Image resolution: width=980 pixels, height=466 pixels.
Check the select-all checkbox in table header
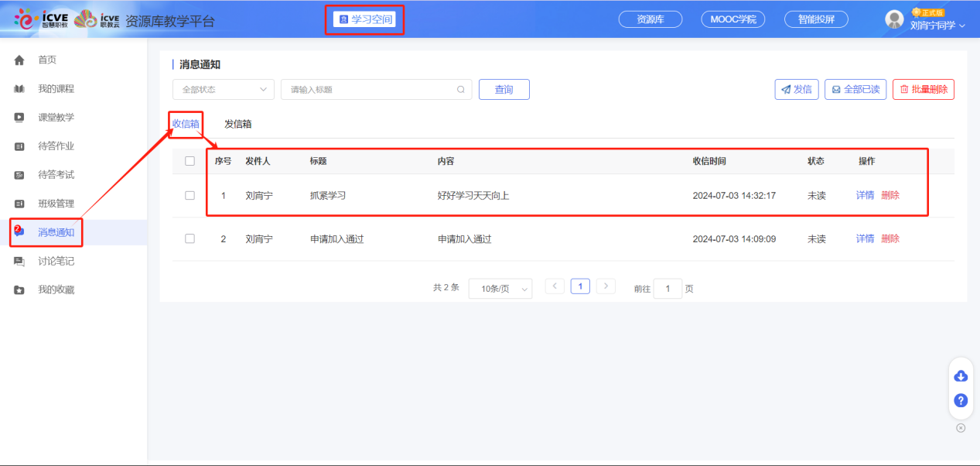[x=190, y=160]
